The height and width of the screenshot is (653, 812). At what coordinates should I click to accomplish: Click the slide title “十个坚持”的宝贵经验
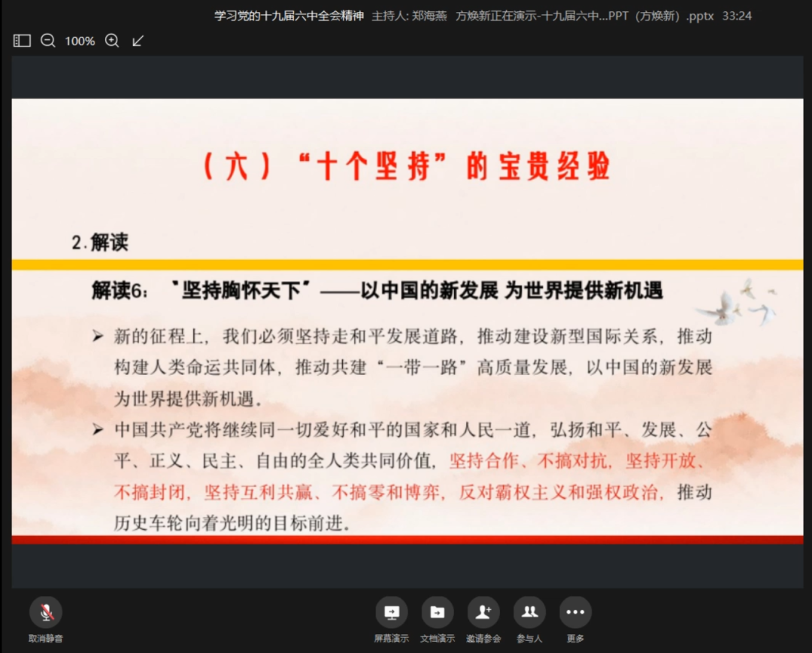[x=407, y=167]
